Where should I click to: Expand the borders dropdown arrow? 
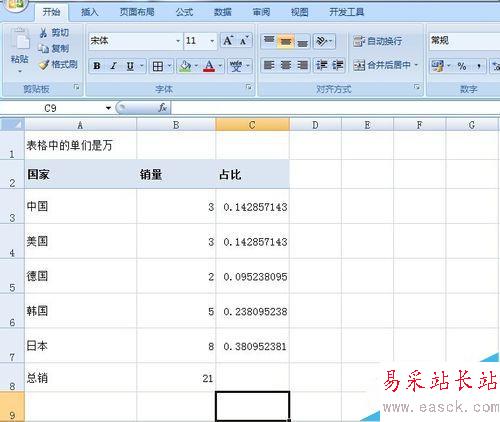click(169, 66)
